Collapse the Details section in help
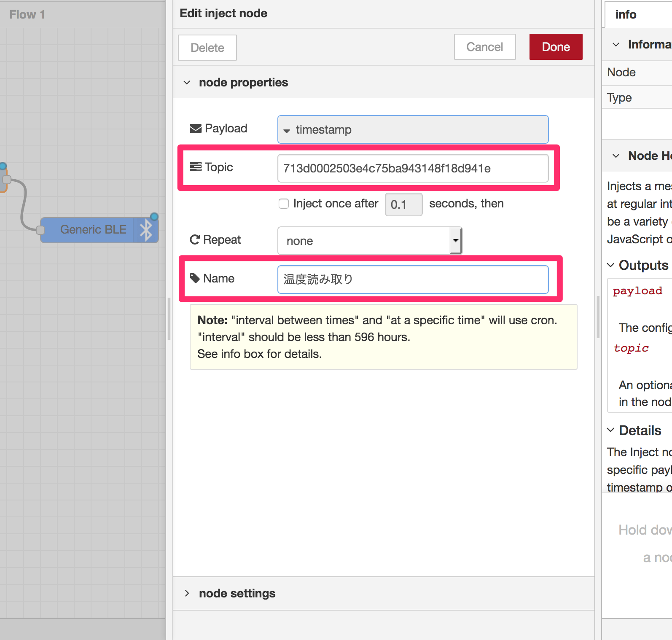The image size is (672, 640). point(611,430)
